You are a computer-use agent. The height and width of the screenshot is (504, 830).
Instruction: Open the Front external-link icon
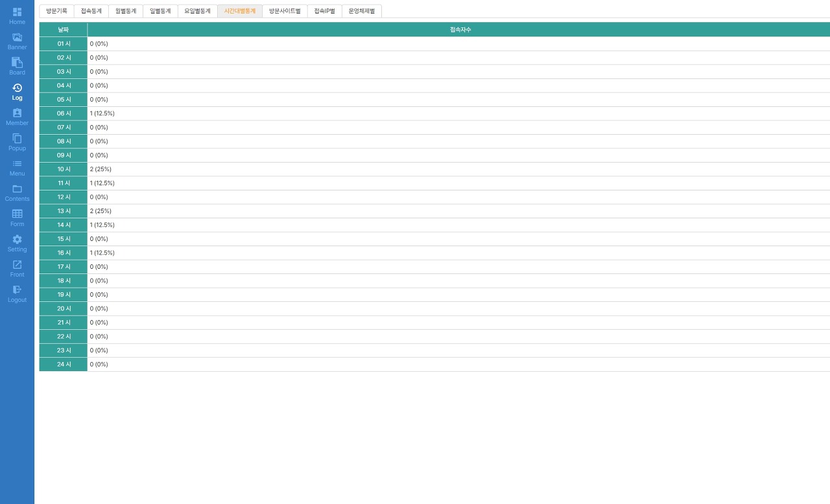pos(17,264)
